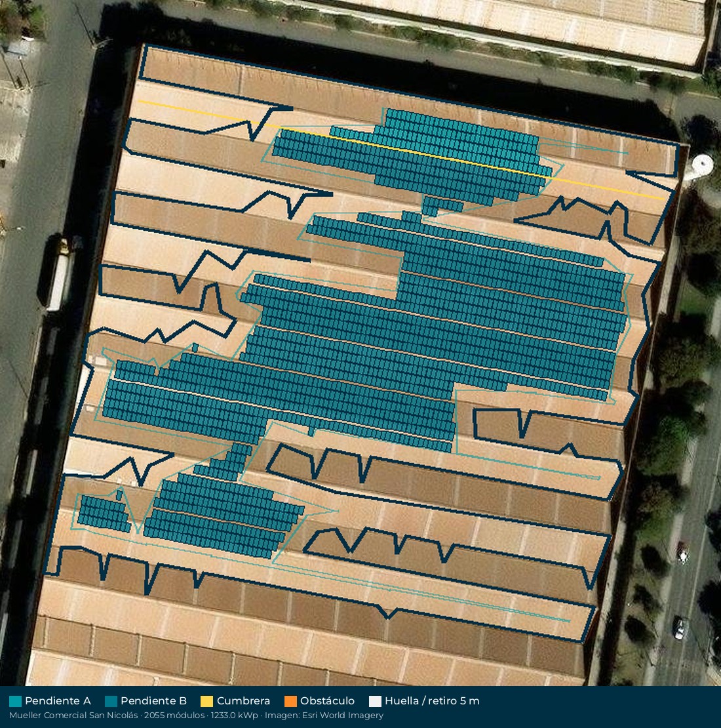
Task: Select the "1233.0 kWp" caption value
Action: (x=234, y=716)
